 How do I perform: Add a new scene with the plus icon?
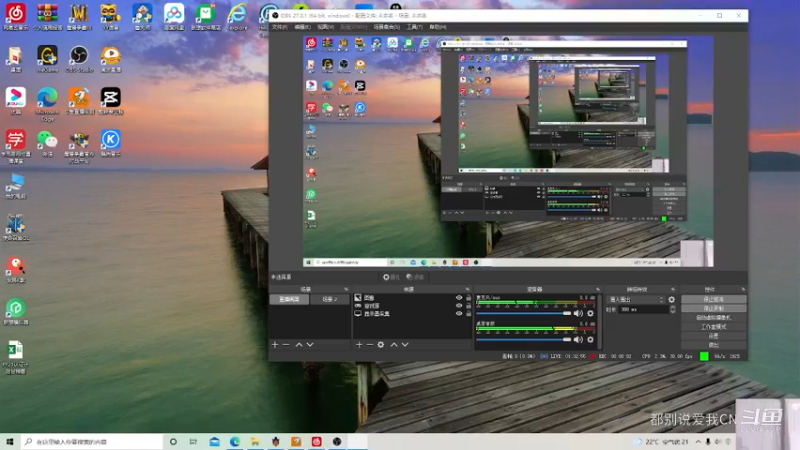[x=275, y=345]
